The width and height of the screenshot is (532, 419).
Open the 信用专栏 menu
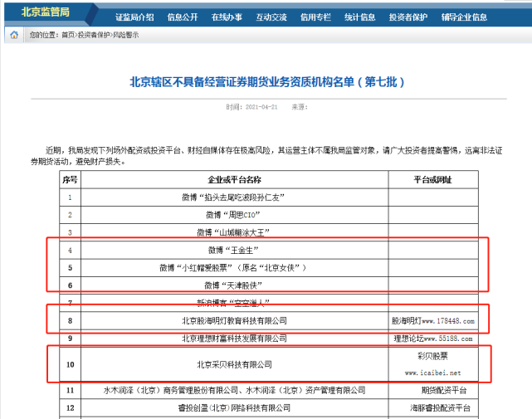(x=315, y=17)
